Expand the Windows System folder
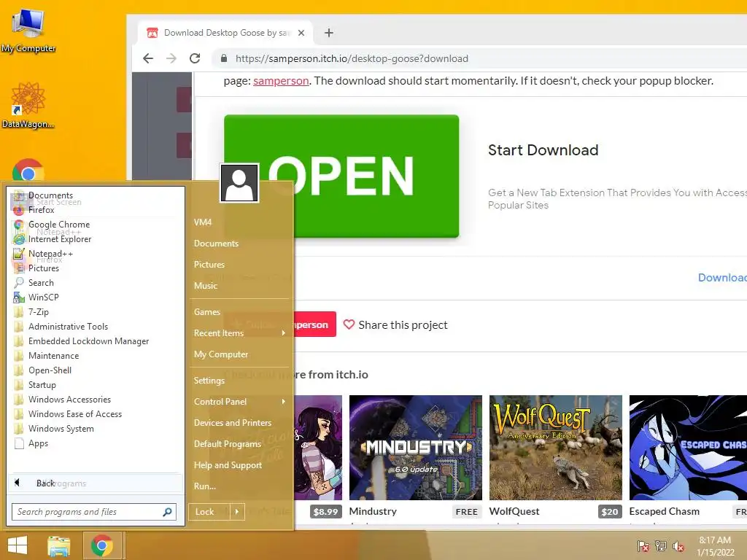747x560 pixels. pos(61,429)
